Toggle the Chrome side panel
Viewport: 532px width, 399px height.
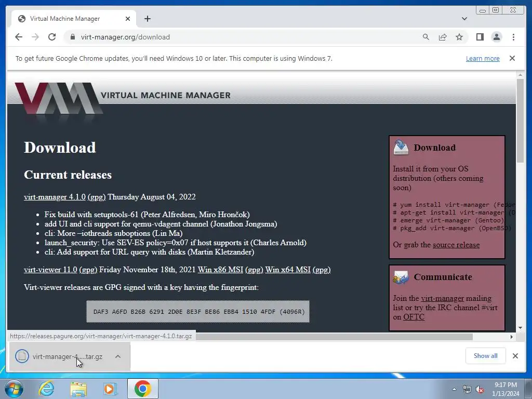point(480,37)
